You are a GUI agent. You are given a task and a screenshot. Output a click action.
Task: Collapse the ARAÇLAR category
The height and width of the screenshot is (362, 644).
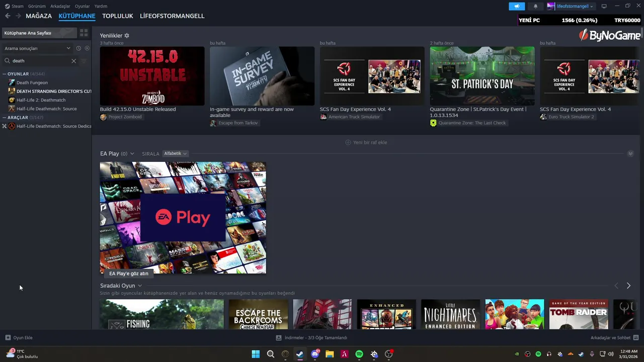(5, 118)
